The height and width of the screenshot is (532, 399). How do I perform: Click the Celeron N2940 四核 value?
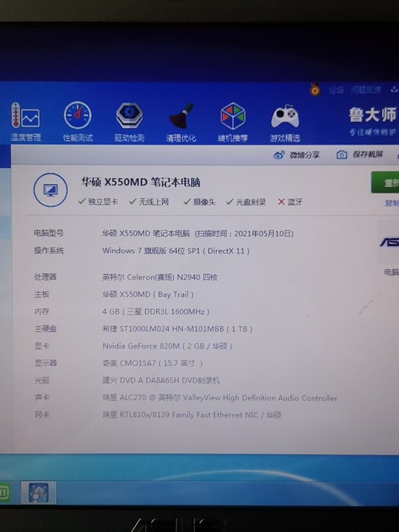click(160, 277)
